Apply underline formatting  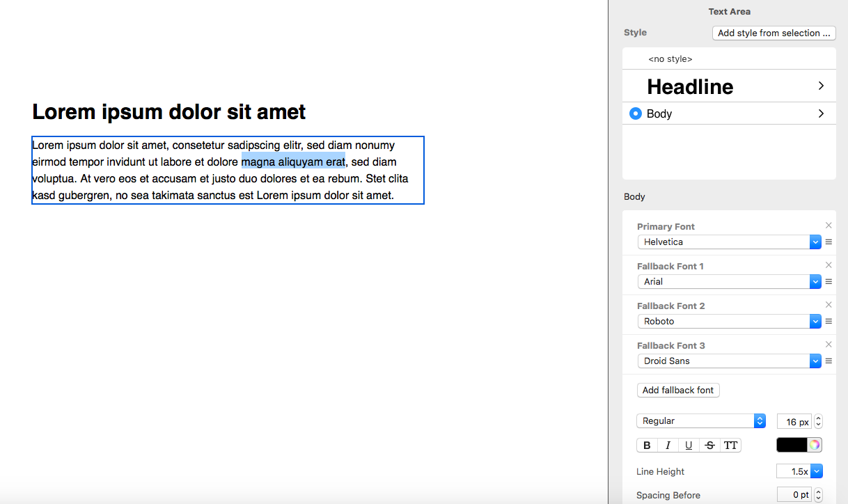coord(689,445)
